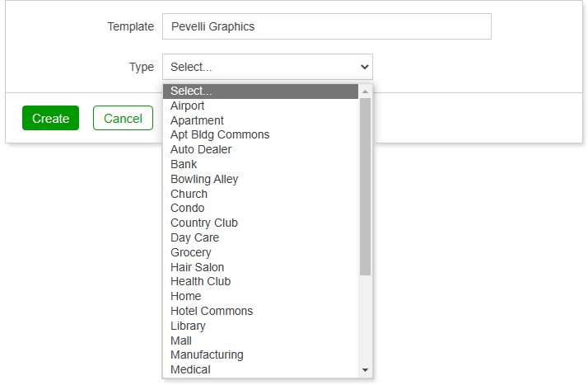Click the green Create button
588x385 pixels.
[x=50, y=118]
